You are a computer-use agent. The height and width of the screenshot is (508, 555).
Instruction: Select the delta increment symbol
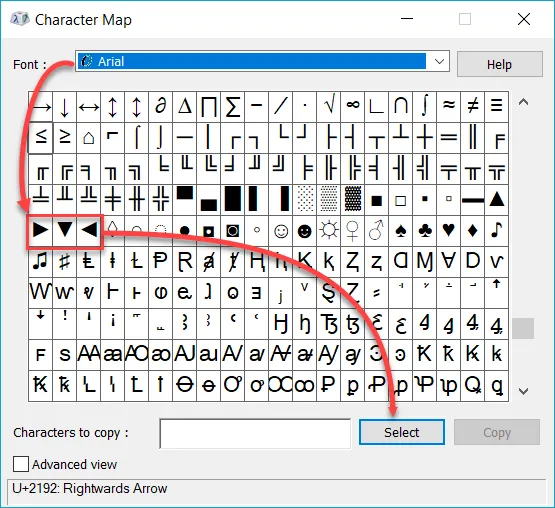pyautogui.click(x=184, y=107)
